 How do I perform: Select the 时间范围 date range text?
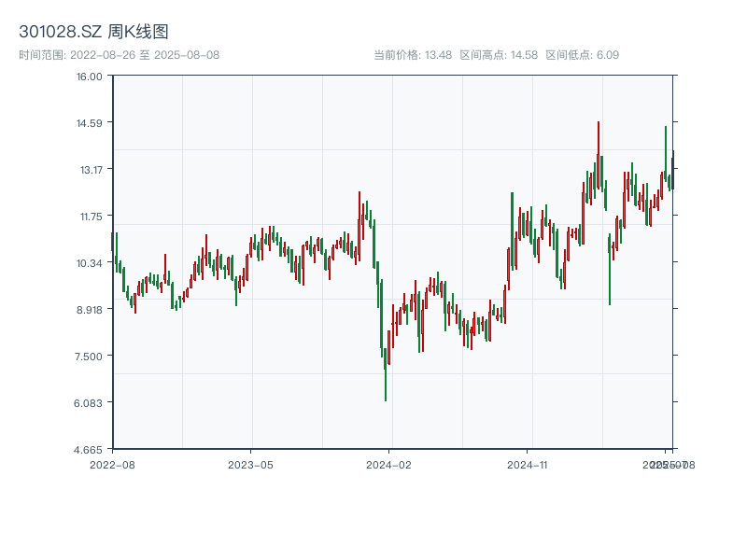[119, 55]
